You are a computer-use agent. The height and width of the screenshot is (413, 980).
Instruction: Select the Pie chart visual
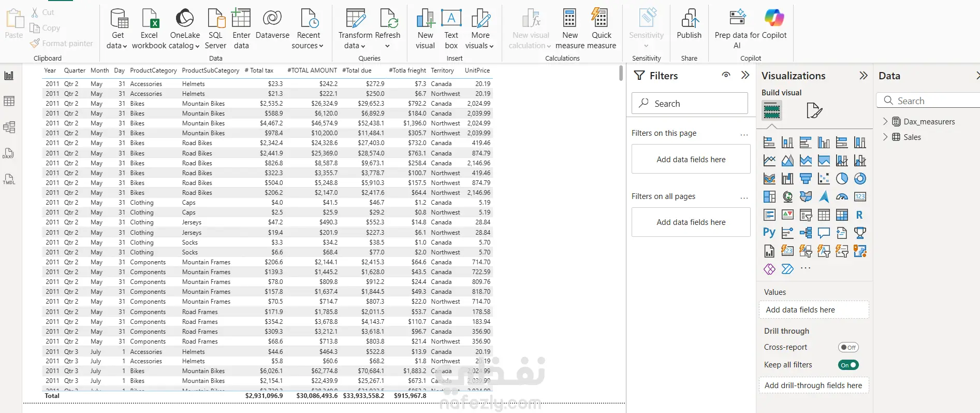point(842,179)
